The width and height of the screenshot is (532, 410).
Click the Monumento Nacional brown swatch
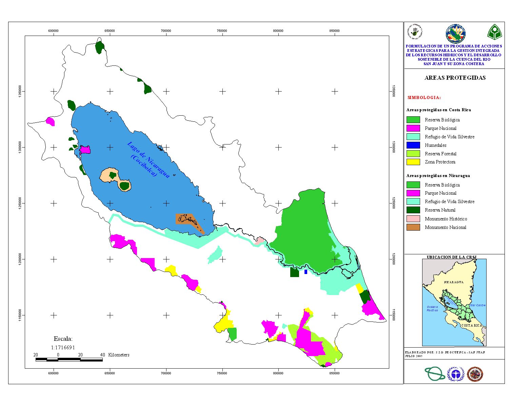click(x=413, y=227)
